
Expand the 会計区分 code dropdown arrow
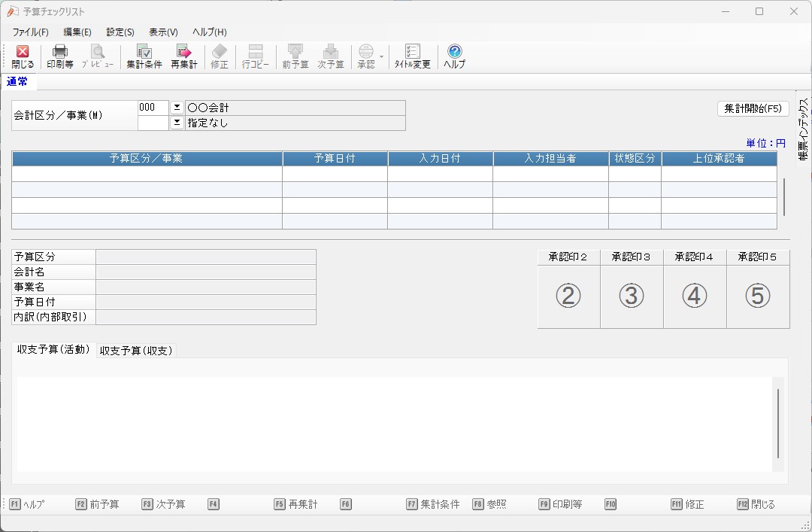click(x=177, y=108)
